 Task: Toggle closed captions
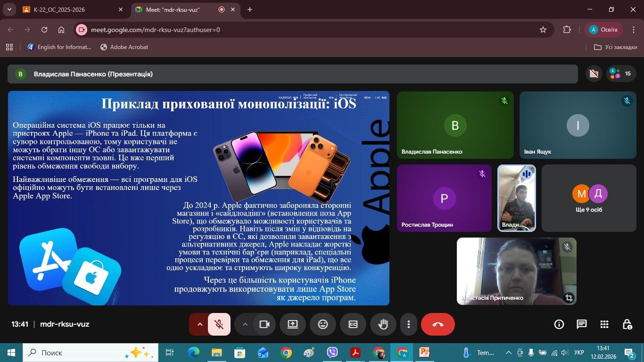coord(353,324)
